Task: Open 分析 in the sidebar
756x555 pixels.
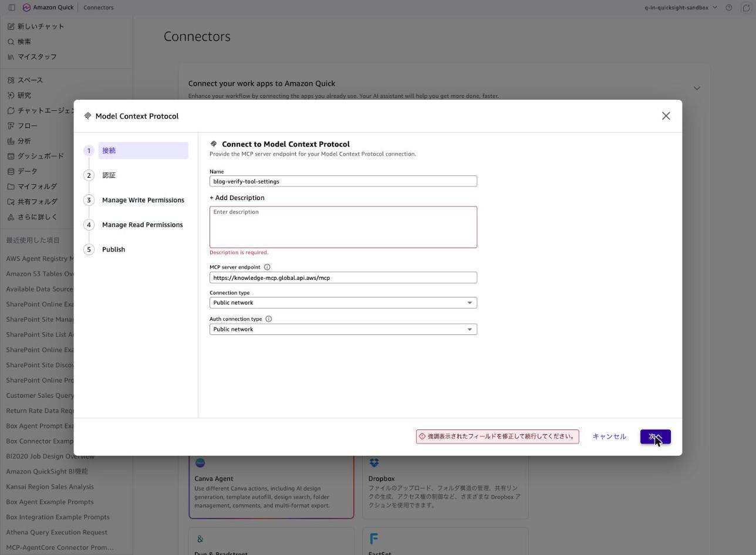Action: click(x=19, y=141)
